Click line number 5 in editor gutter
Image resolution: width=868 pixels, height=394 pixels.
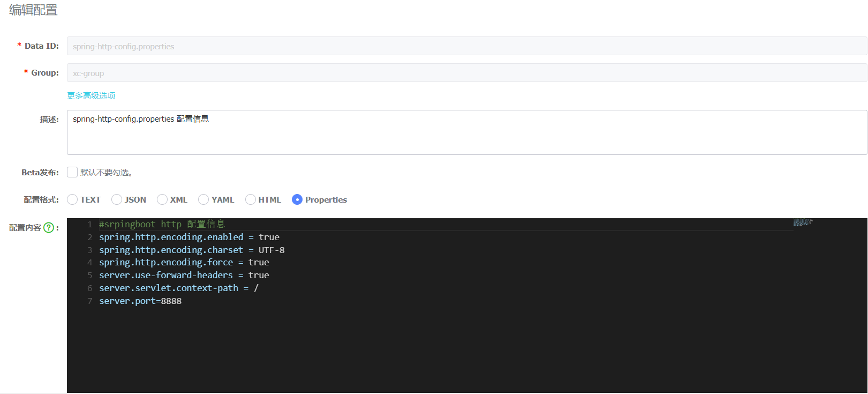(89, 276)
